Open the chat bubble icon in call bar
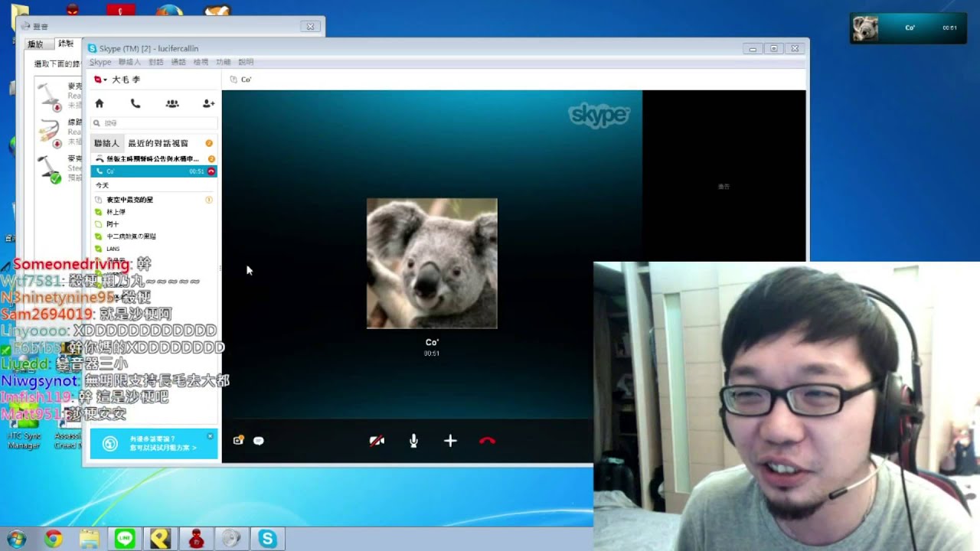Viewport: 980px width, 551px height. click(x=259, y=441)
